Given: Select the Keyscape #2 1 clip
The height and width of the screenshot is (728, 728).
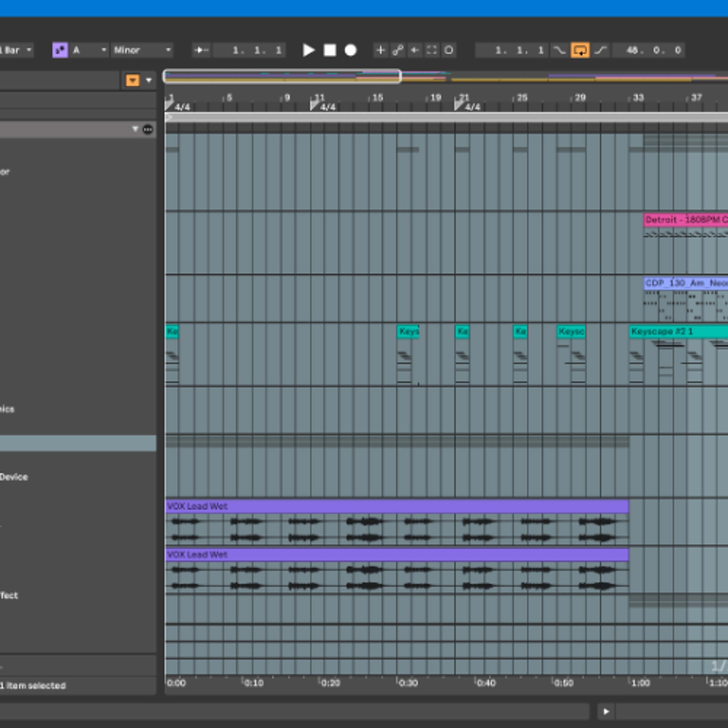Looking at the screenshot, I should [x=678, y=331].
